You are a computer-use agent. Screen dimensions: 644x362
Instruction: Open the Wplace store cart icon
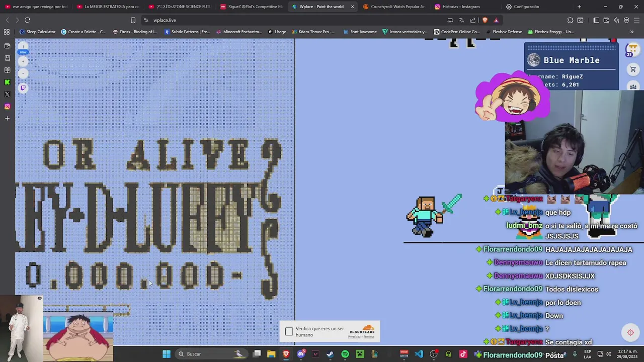pyautogui.click(x=633, y=69)
